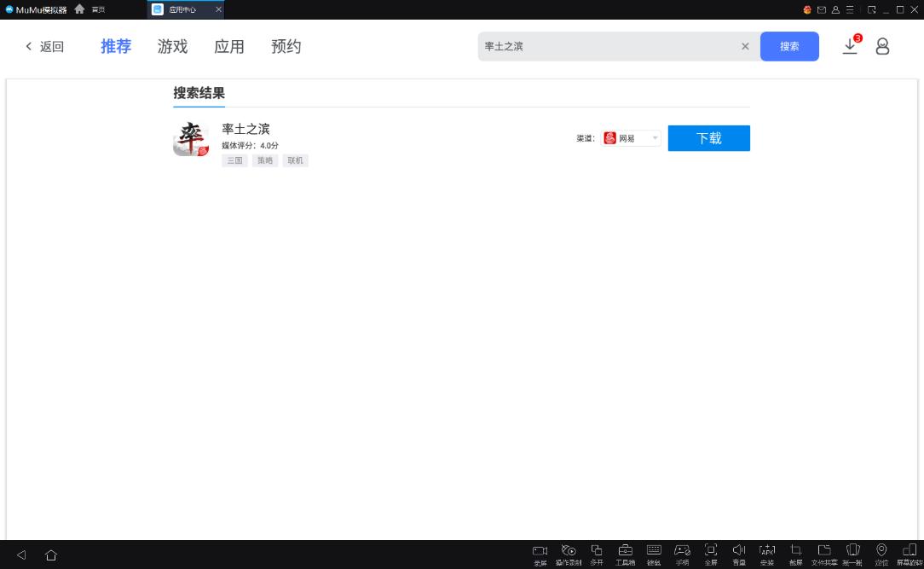Open the virtual location (定位) tool
This screenshot has height=569, width=924.
click(881, 552)
